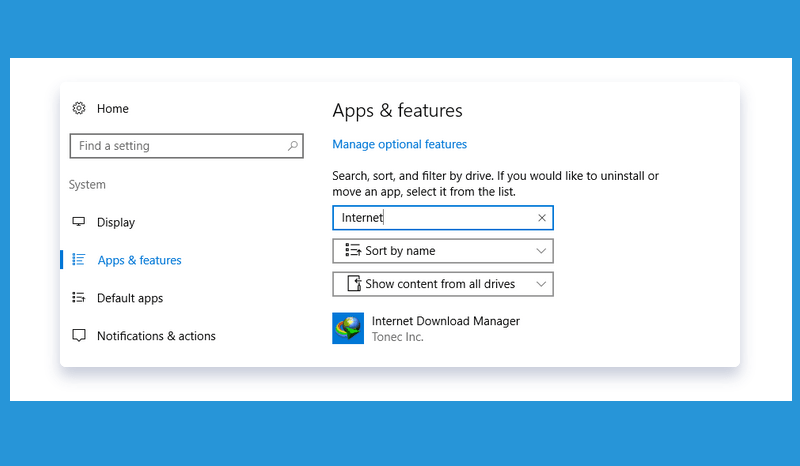Click the Default apps icon

point(79,297)
